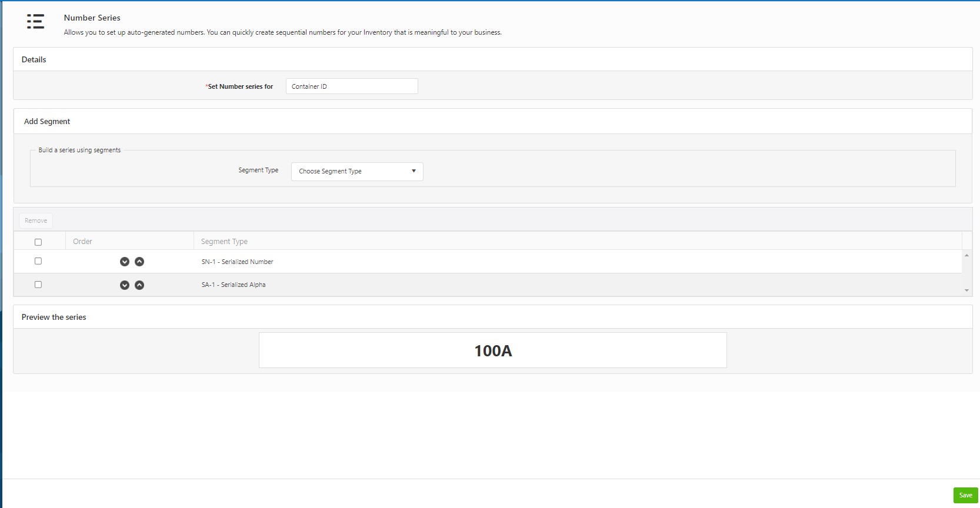Move SN-1 Serialized Number segment down

125,262
